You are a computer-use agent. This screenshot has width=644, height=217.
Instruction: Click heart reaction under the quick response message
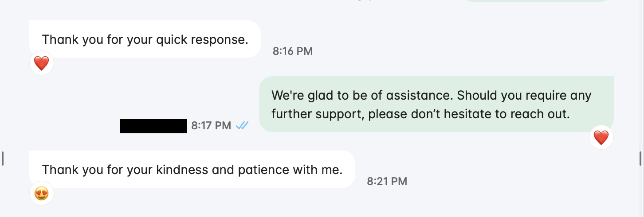[x=41, y=63]
